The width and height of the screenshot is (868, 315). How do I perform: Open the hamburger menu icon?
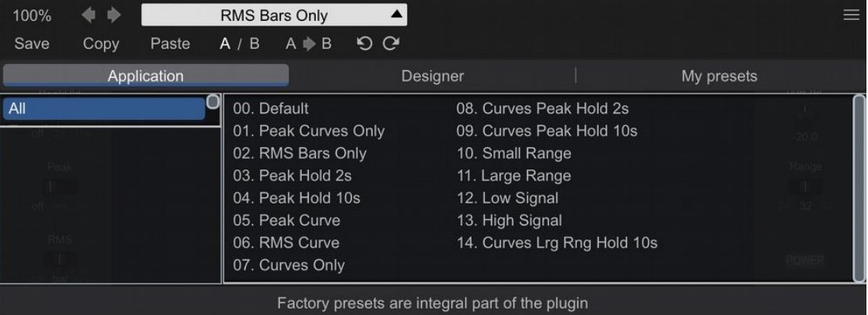(x=851, y=15)
